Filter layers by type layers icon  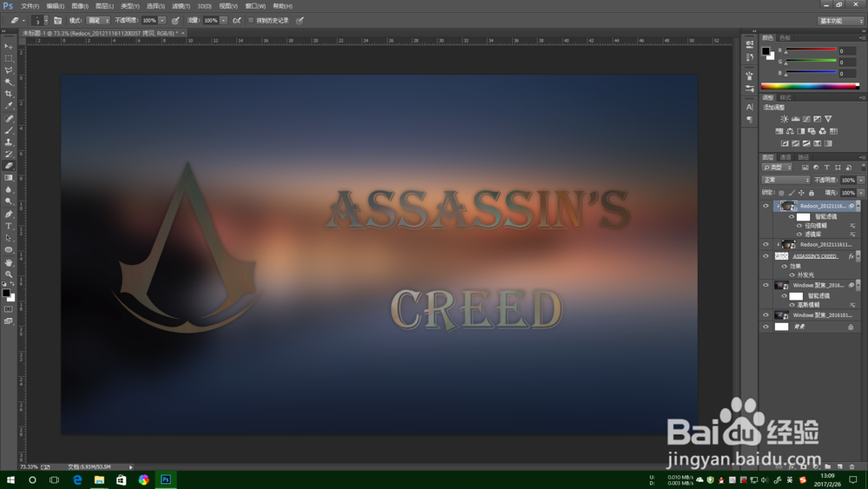click(x=826, y=168)
